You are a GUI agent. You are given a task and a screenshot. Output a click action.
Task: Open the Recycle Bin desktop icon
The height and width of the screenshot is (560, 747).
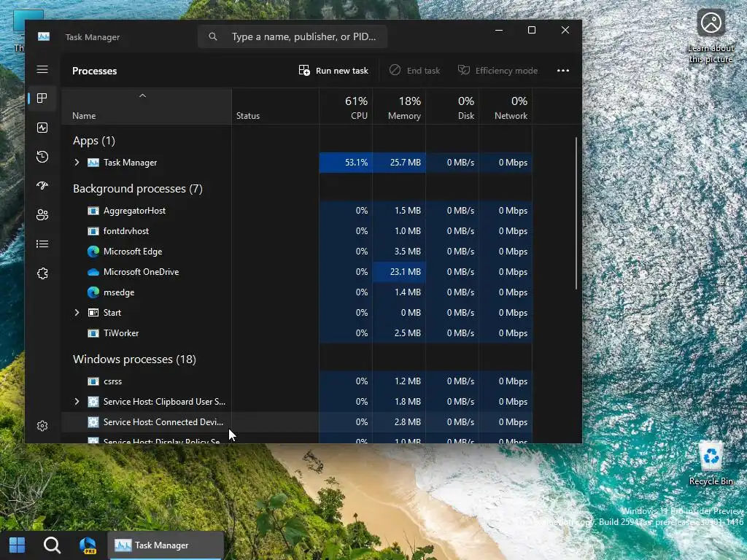click(x=711, y=463)
